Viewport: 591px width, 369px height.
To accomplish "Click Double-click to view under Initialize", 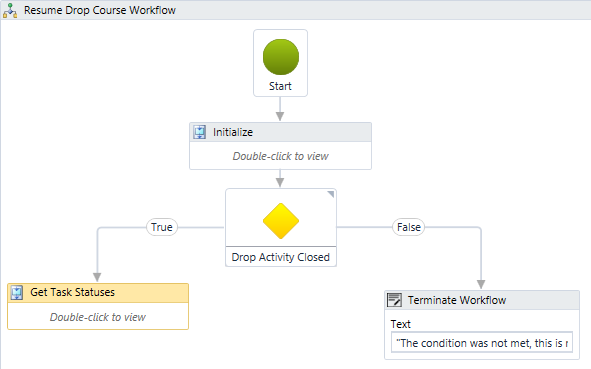I will click(x=280, y=156).
